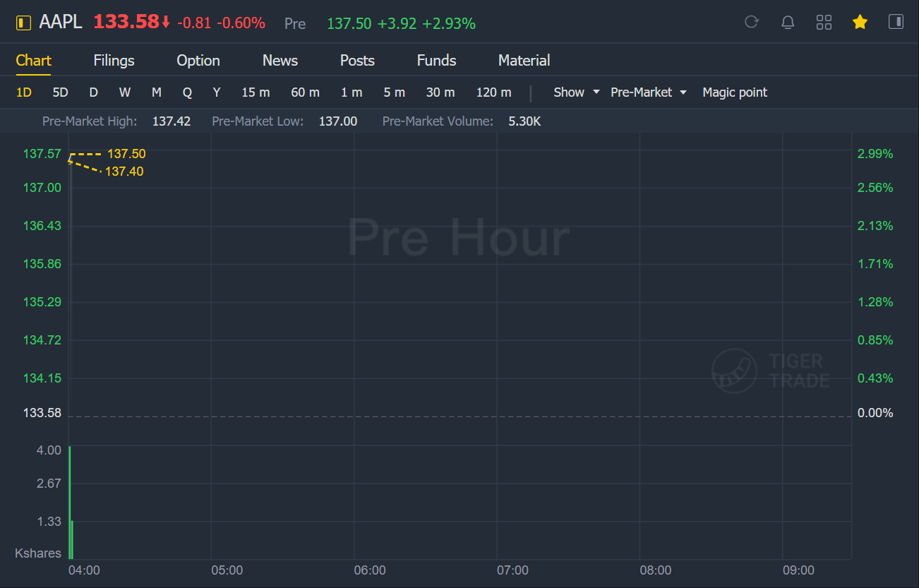Click the Kshares volume axis label

tap(38, 553)
